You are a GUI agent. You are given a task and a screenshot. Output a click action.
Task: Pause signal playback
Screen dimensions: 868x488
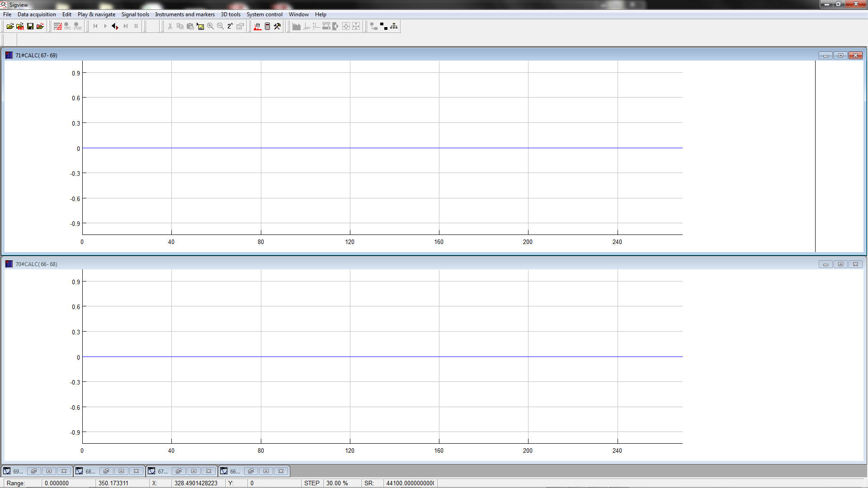coord(136,26)
